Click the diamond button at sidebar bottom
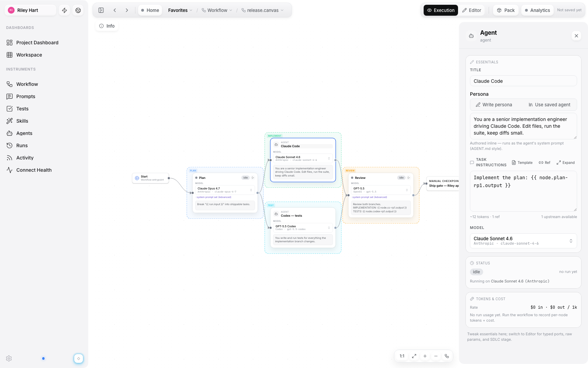The height and width of the screenshot is (368, 588). tap(79, 358)
